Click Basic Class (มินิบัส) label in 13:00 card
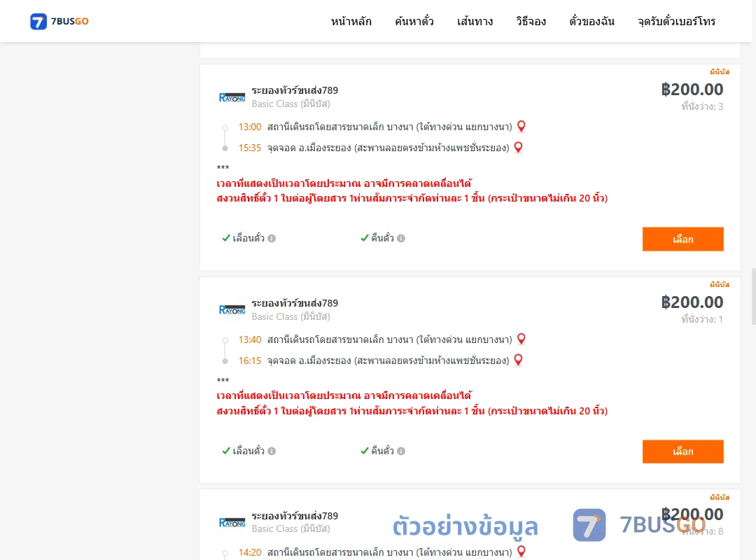 pyautogui.click(x=290, y=104)
